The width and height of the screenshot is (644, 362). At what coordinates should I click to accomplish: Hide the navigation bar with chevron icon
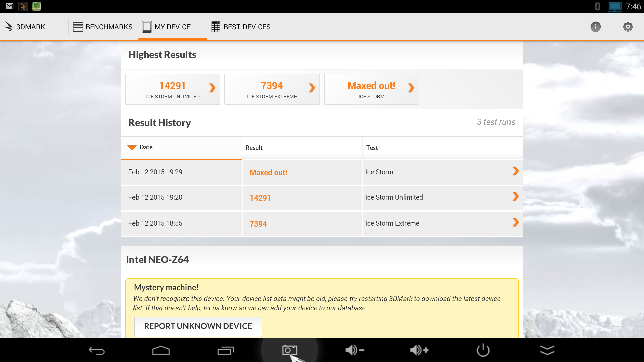coord(547,350)
